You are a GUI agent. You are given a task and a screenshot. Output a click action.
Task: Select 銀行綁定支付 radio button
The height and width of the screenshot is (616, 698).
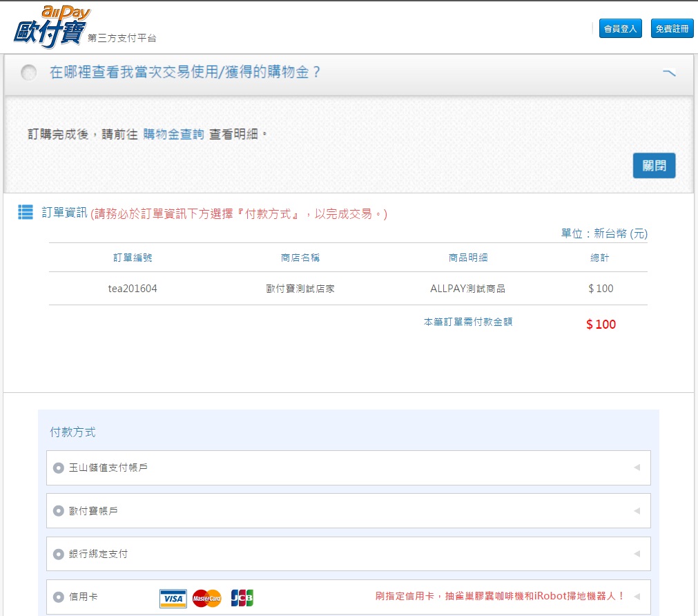[x=59, y=554]
